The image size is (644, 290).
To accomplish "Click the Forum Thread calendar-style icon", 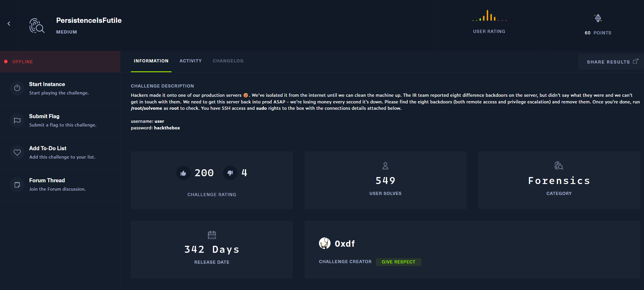I will click(x=17, y=184).
